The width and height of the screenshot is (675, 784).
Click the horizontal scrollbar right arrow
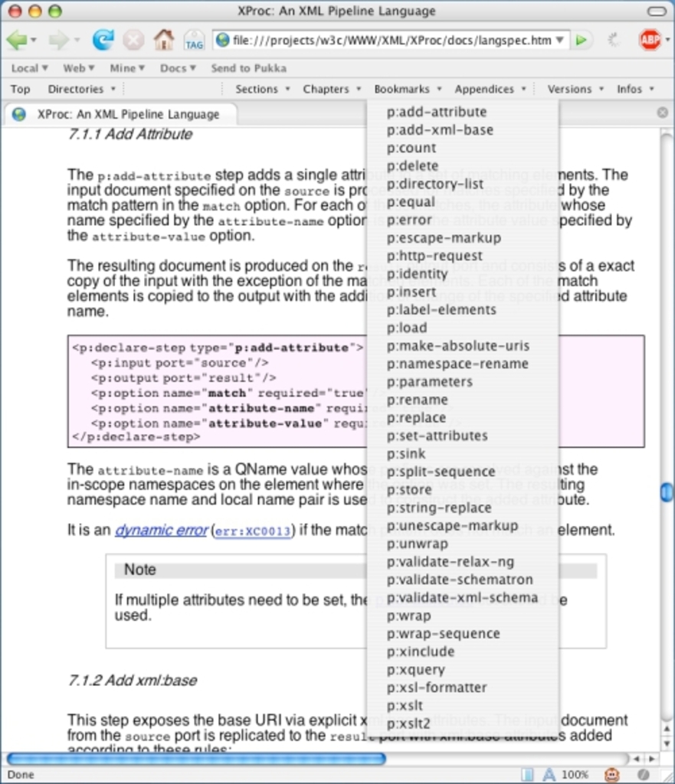coord(651,759)
